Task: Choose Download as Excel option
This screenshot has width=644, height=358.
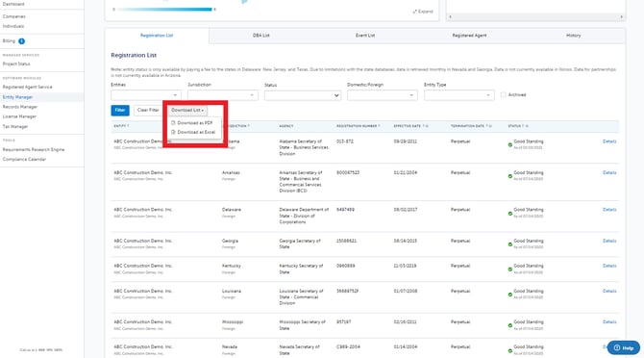Action: [196, 132]
